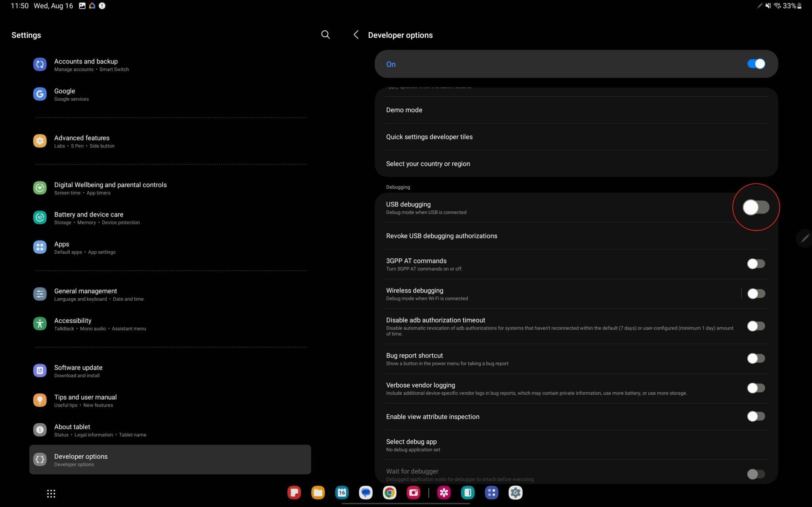
Task: Click Revoke USB debugging authorizations
Action: tap(442, 236)
